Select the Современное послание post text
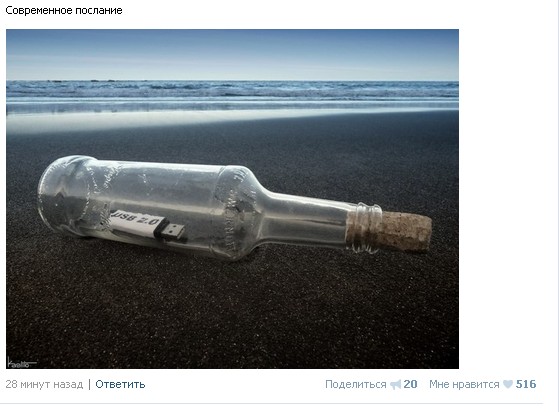The width and height of the screenshot is (559, 412). (64, 10)
